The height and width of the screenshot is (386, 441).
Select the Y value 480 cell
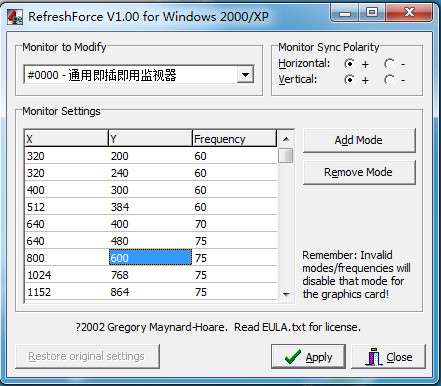tap(150, 241)
